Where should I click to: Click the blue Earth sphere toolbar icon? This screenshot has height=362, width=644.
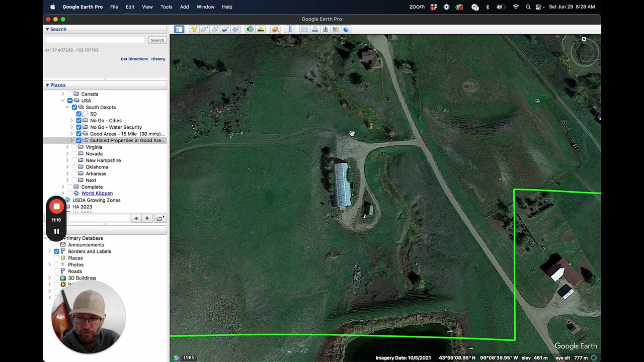[x=346, y=29]
